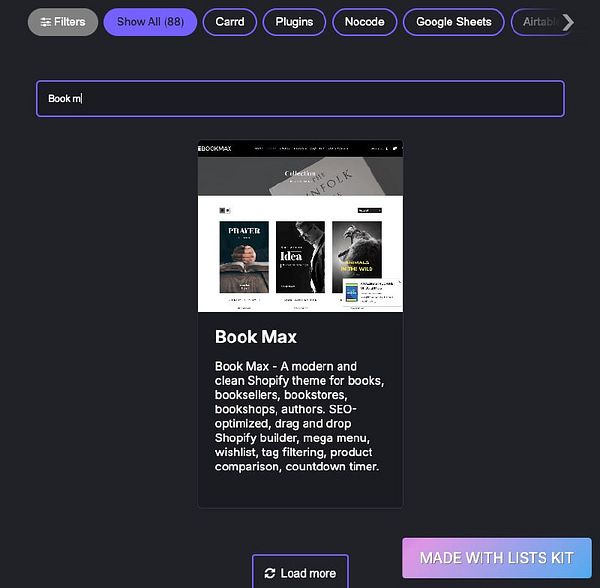Open the Book Max title link
The height and width of the screenshot is (588, 600).
click(x=256, y=337)
